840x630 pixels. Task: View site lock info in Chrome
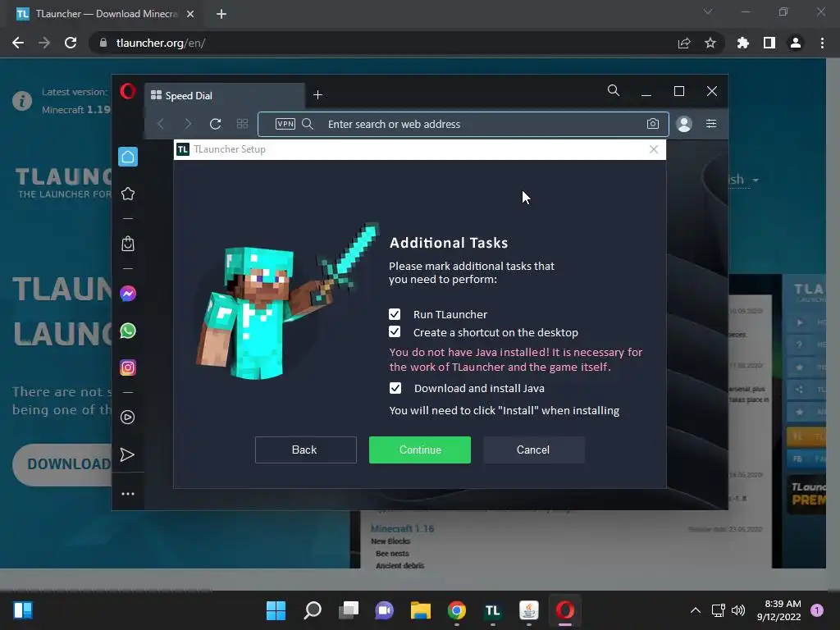(x=103, y=43)
